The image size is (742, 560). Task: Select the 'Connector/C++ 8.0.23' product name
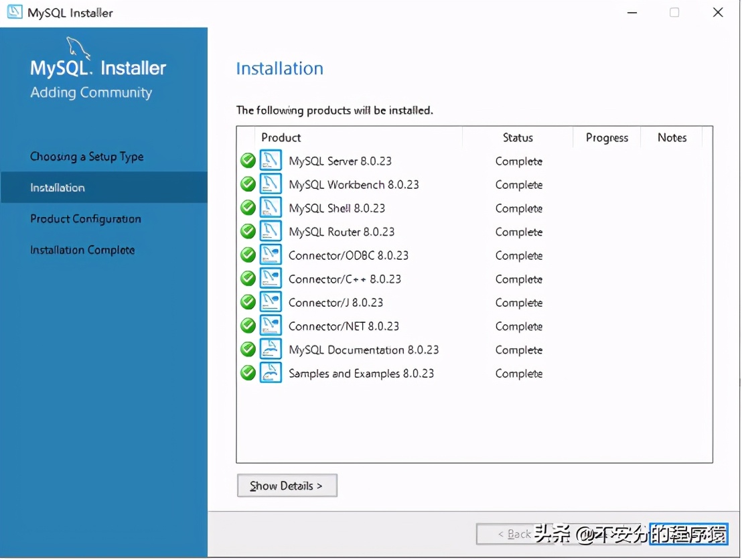[345, 279]
